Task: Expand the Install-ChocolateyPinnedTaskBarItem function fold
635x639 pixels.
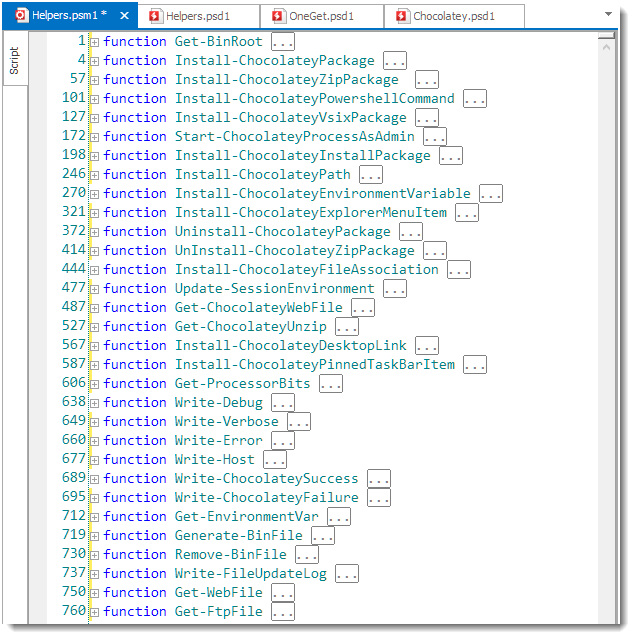Action: tap(95, 365)
